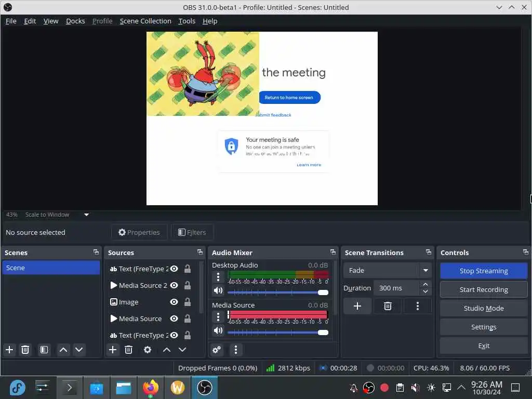Enable Studio Mode
The image size is (532, 399).
click(x=484, y=308)
